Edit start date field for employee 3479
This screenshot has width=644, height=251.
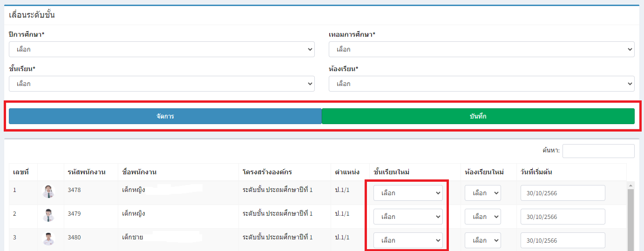coord(563,217)
